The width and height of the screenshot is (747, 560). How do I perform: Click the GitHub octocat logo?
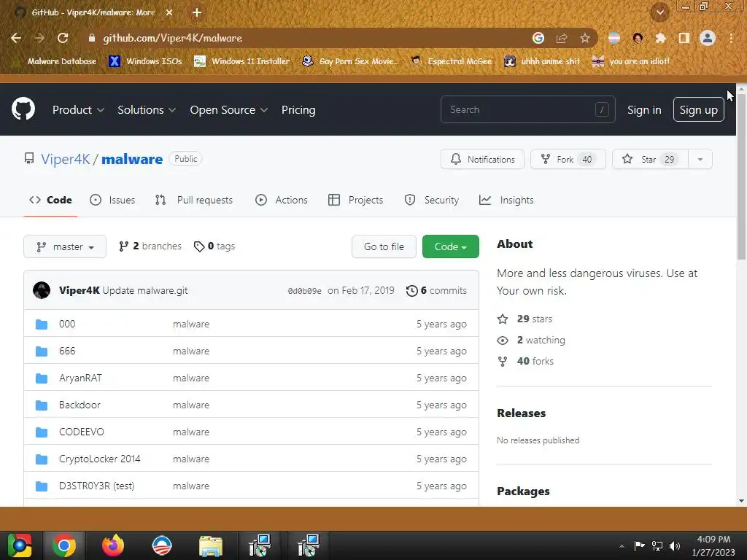(x=23, y=109)
